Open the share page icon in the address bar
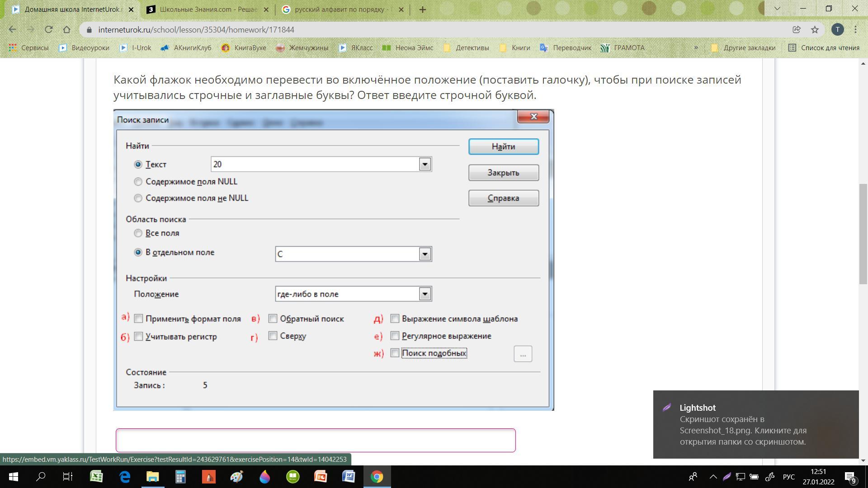Image resolution: width=868 pixels, height=488 pixels. coord(797,29)
